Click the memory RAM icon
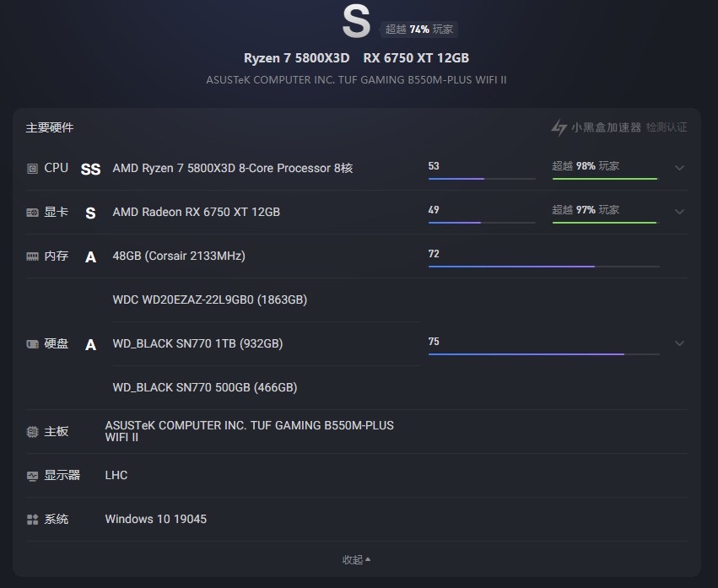Viewport: 718px width, 588px height. click(32, 256)
